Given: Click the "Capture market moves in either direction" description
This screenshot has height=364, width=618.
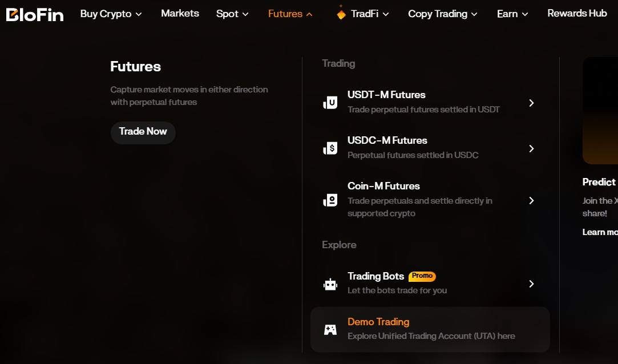Looking at the screenshot, I should point(189,96).
